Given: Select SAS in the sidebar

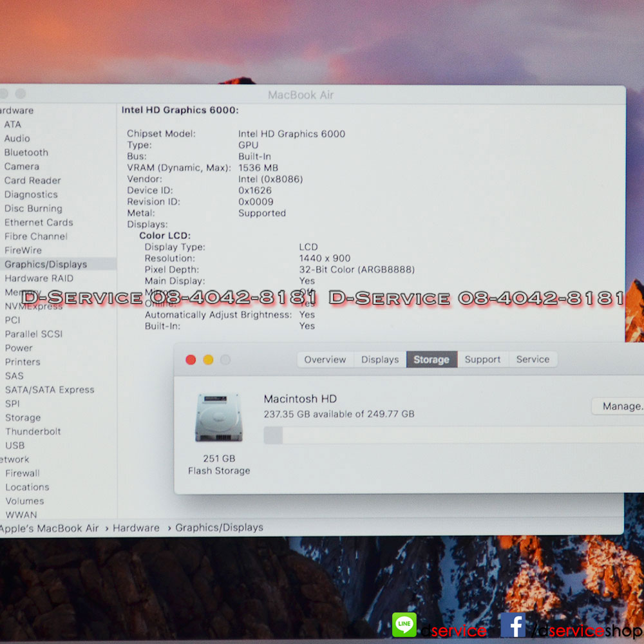Looking at the screenshot, I should pos(14,376).
